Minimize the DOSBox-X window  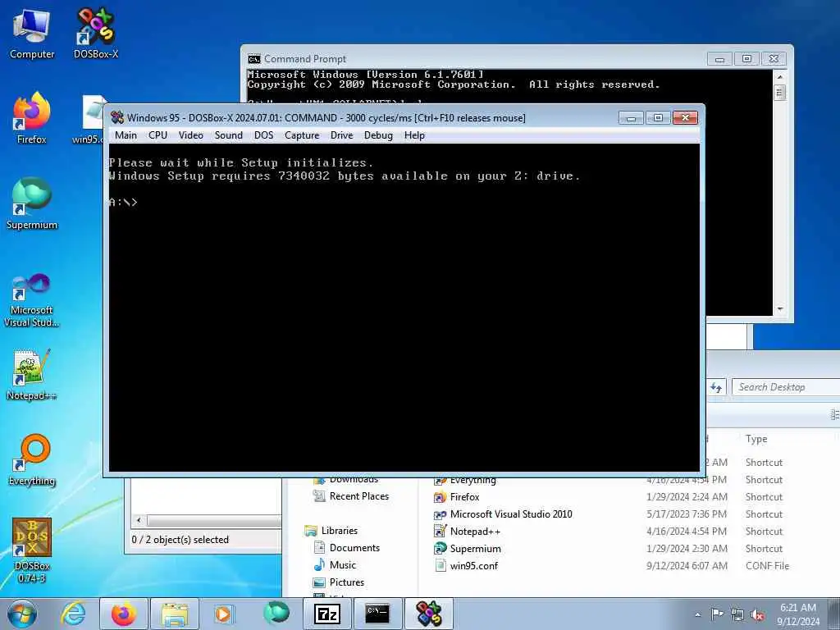[631, 118]
